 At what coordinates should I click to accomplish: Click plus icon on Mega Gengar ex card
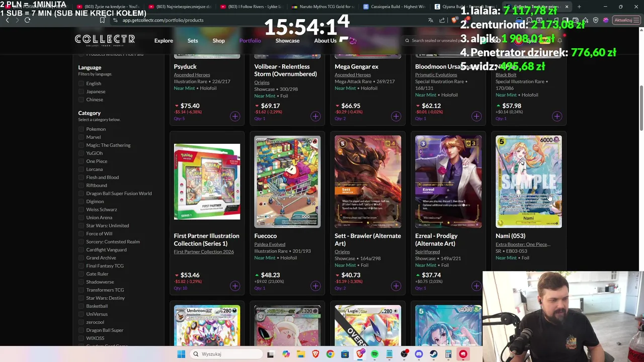396,117
